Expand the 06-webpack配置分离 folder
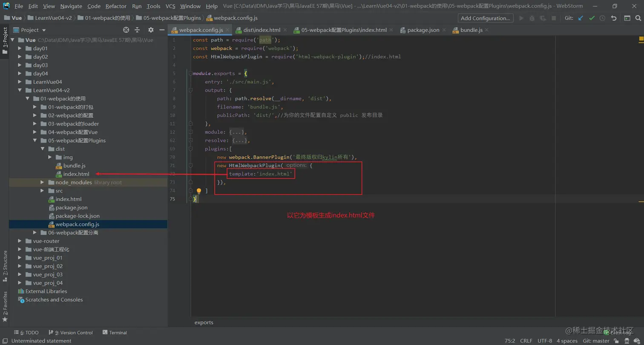The image size is (644, 345). coord(35,233)
